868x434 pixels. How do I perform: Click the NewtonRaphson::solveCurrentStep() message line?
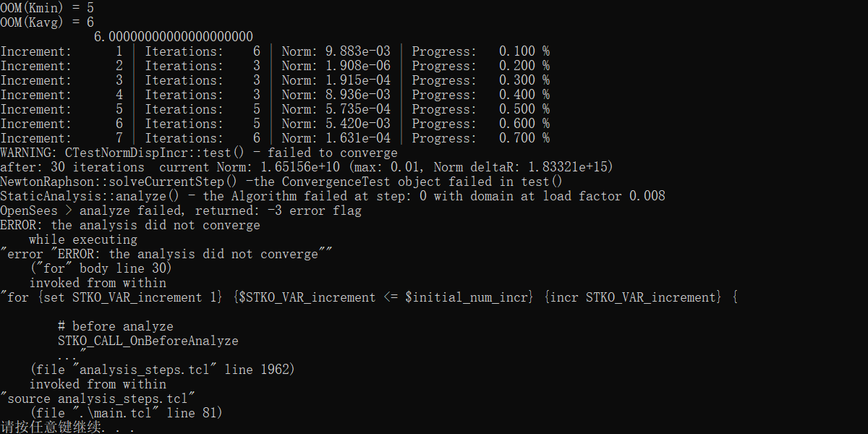(x=282, y=182)
